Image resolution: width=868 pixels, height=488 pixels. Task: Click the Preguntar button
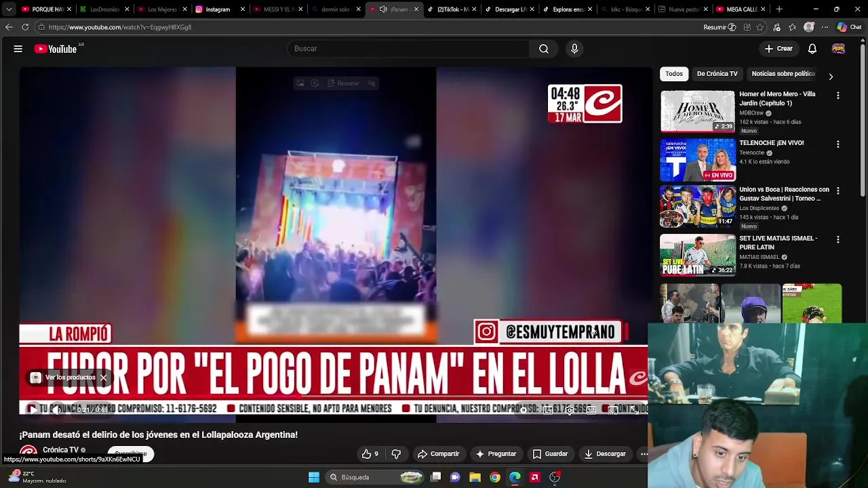[x=496, y=454]
